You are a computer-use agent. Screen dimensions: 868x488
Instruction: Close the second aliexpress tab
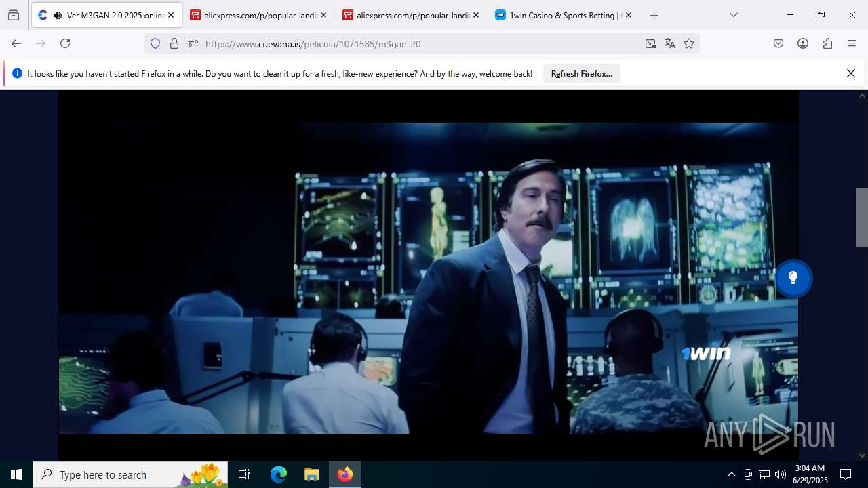coord(476,15)
